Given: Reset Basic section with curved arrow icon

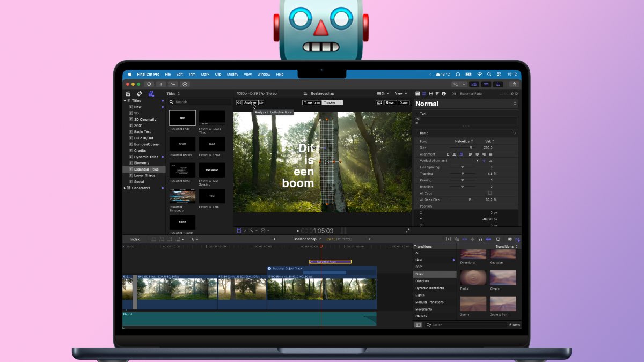Looking at the screenshot, I should click(x=514, y=133).
